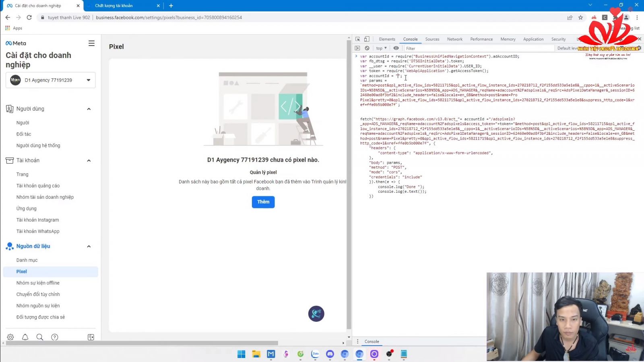Open Người dùng hệ thống item

pyautogui.click(x=38, y=146)
